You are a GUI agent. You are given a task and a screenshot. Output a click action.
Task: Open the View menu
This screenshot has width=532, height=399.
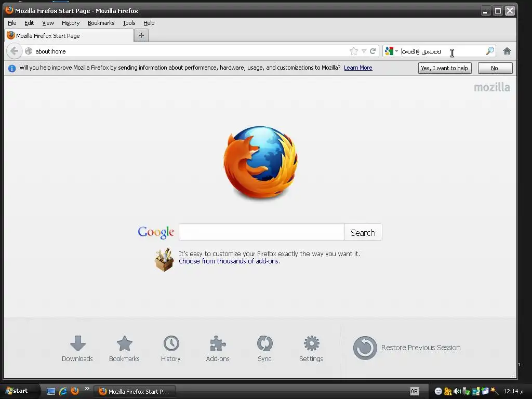click(48, 23)
